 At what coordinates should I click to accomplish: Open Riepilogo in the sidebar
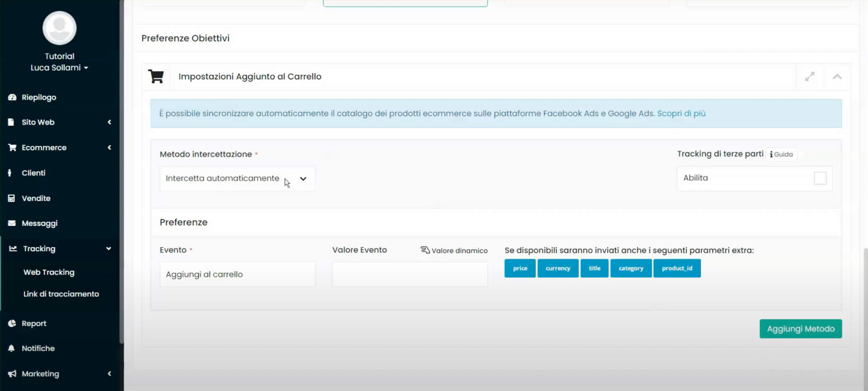pos(39,97)
